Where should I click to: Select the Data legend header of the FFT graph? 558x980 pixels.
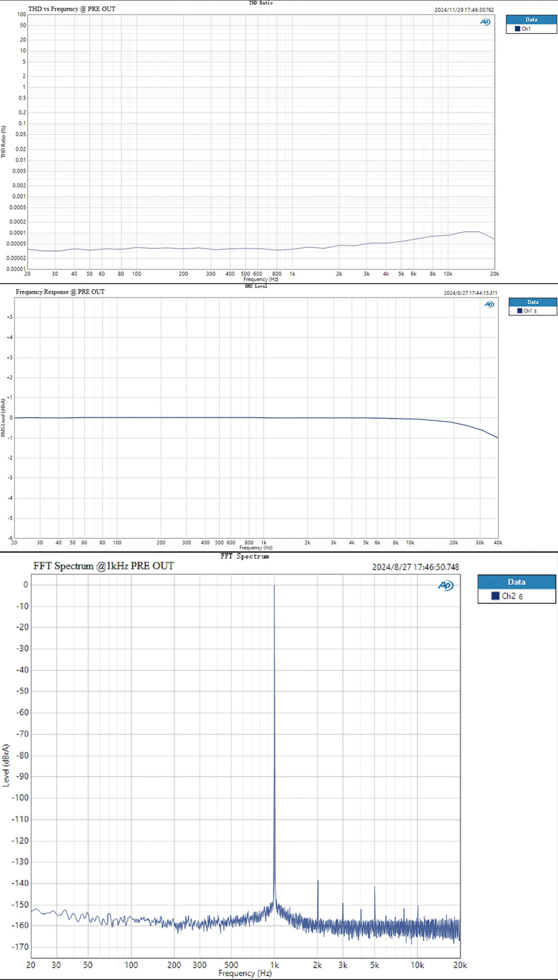pyautogui.click(x=516, y=582)
